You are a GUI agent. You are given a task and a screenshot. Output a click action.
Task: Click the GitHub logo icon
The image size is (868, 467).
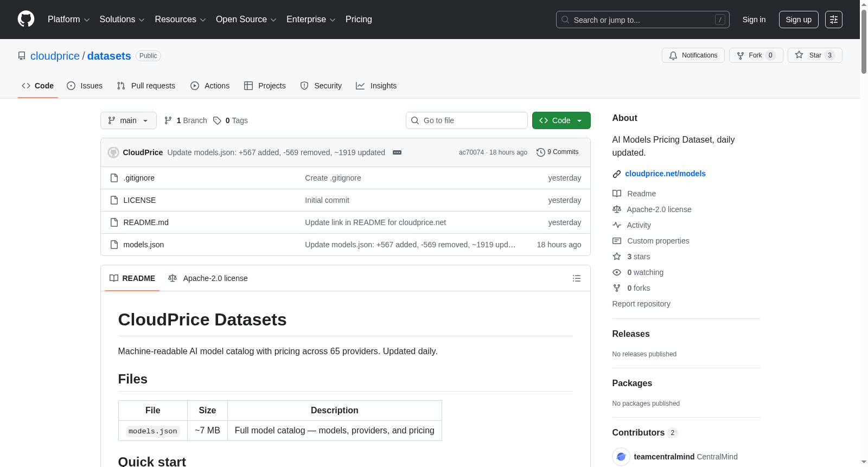tap(26, 19)
